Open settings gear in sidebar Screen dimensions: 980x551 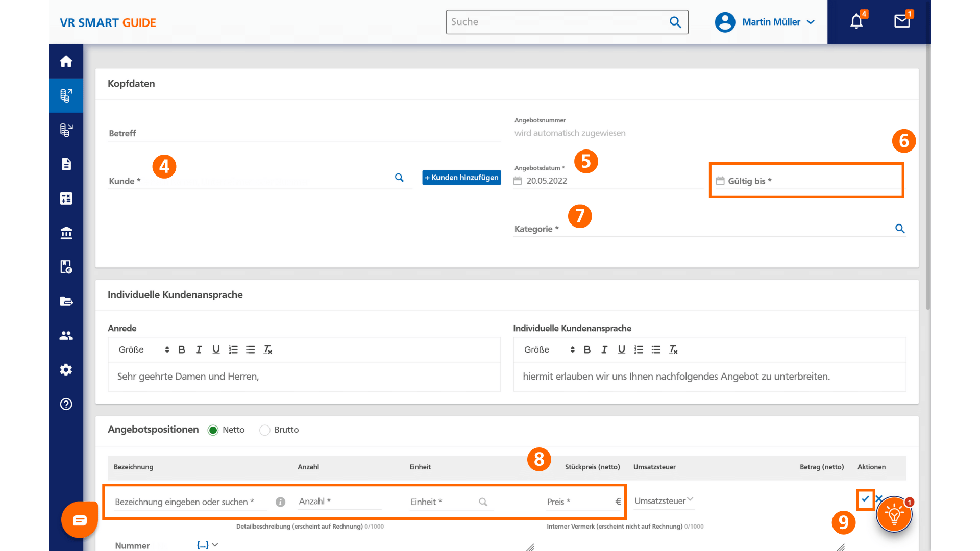click(x=66, y=369)
